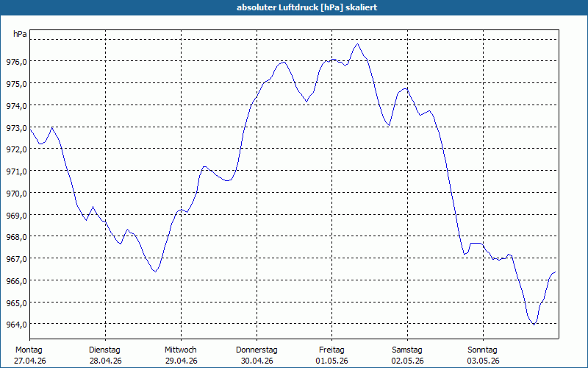
Task: Click the 966,0 axis value
Action: tap(17, 281)
